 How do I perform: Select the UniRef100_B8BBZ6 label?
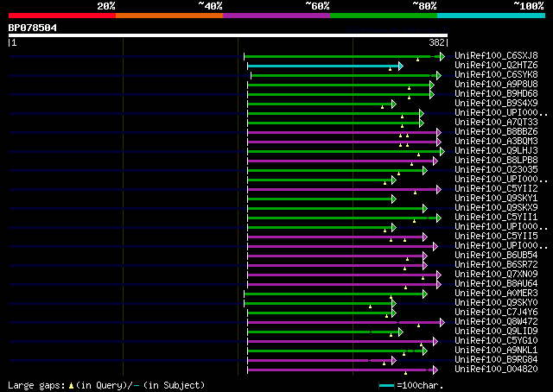click(x=496, y=131)
